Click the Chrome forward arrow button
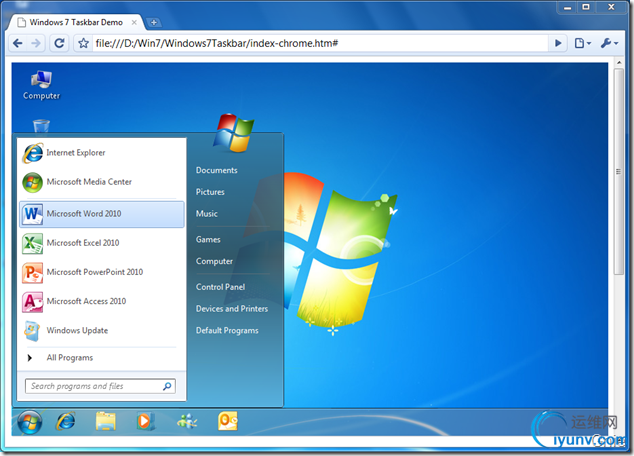 (x=36, y=43)
